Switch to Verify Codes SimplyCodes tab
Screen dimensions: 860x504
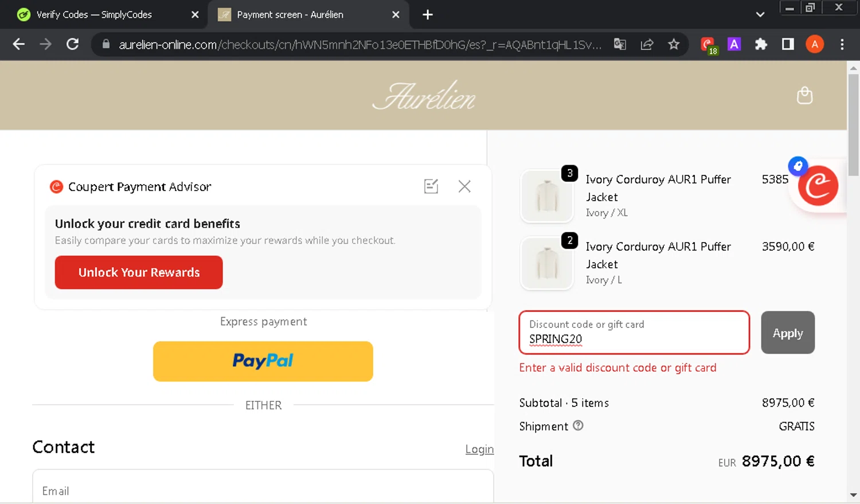95,14
